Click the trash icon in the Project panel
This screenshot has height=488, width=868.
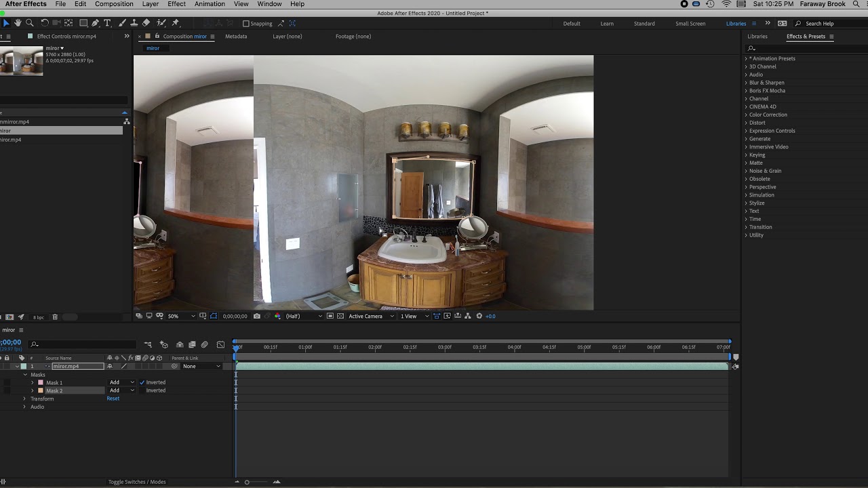55,317
